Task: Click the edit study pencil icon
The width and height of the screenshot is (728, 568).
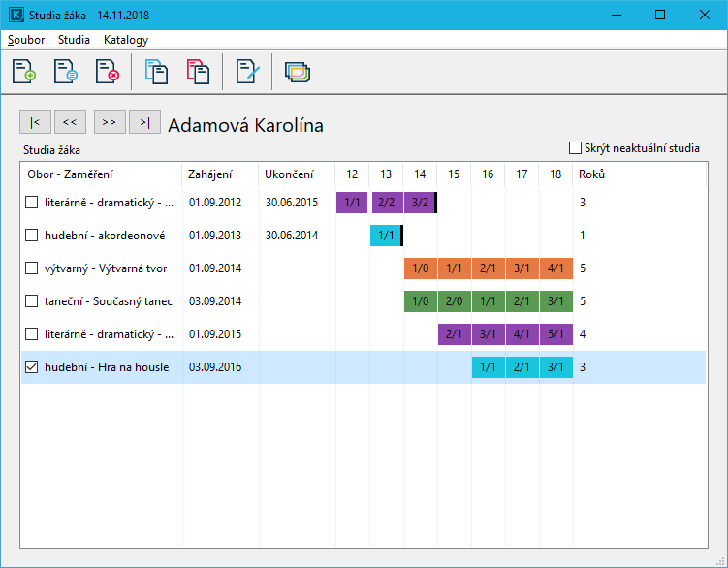Action: pos(248,72)
